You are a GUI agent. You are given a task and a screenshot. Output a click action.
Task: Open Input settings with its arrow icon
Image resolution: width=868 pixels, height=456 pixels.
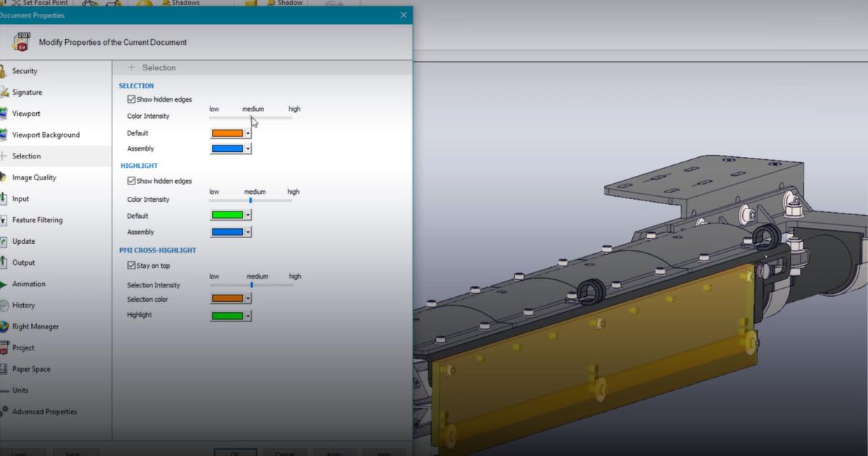pyautogui.click(x=3, y=198)
